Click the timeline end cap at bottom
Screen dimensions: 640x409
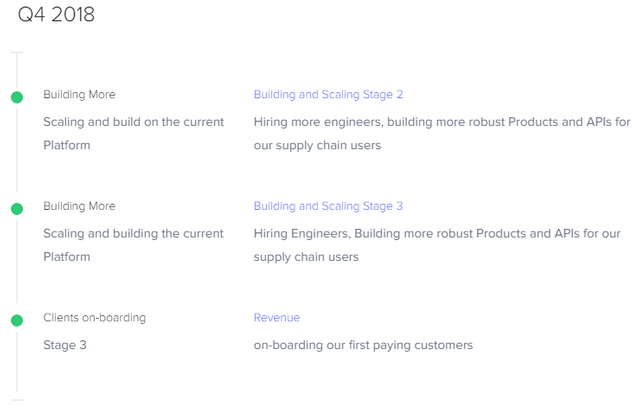(x=17, y=400)
